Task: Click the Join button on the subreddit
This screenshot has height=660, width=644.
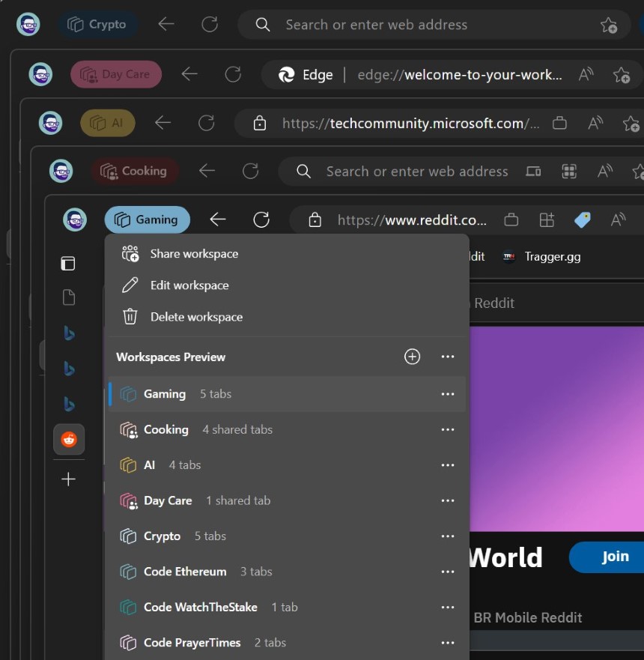Action: click(x=616, y=557)
